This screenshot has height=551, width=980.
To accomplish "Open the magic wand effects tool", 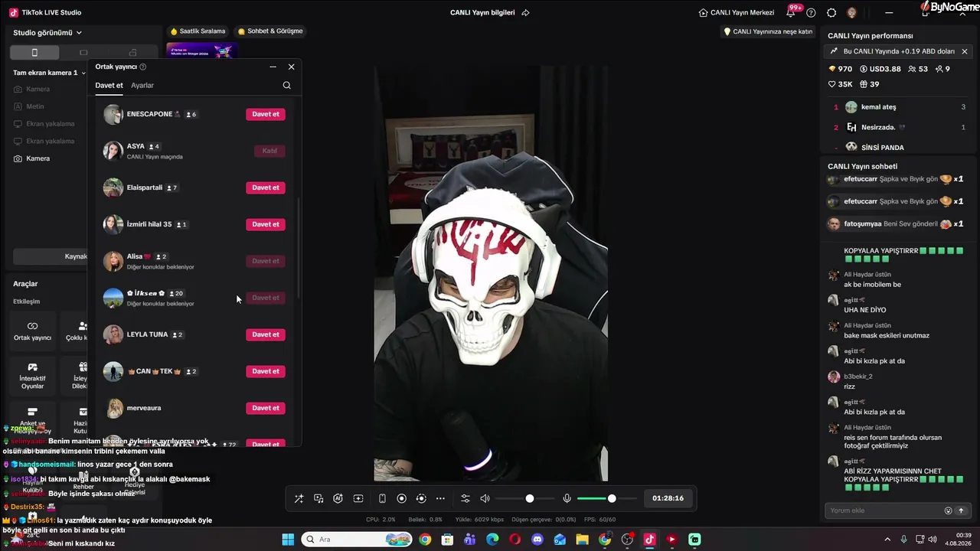I will pyautogui.click(x=299, y=498).
